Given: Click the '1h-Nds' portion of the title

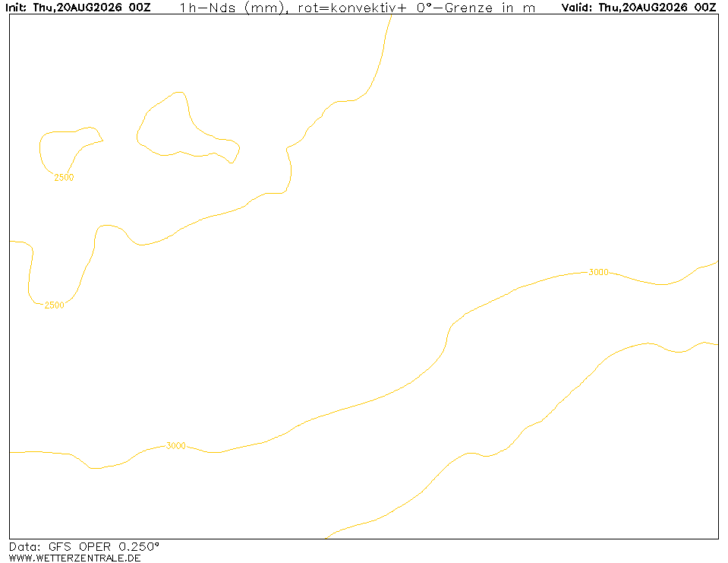Looking at the screenshot, I should [207, 8].
